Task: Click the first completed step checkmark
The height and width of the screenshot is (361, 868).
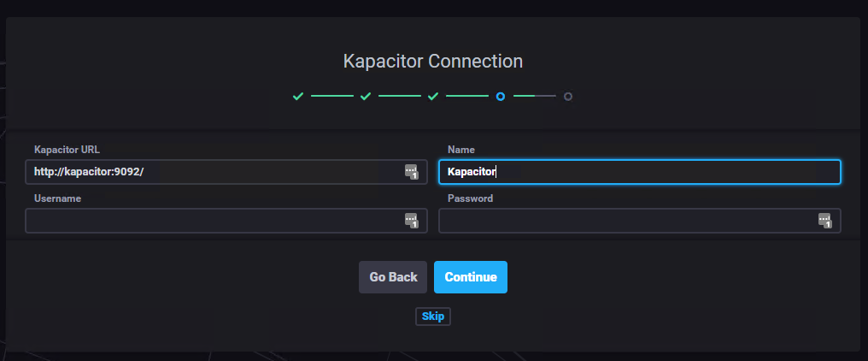Action: tap(298, 97)
